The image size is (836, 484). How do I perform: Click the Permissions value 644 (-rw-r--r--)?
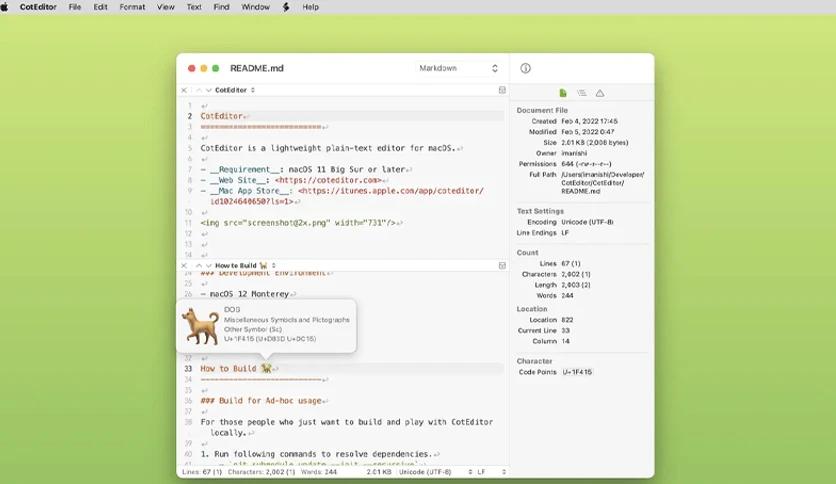click(586, 164)
